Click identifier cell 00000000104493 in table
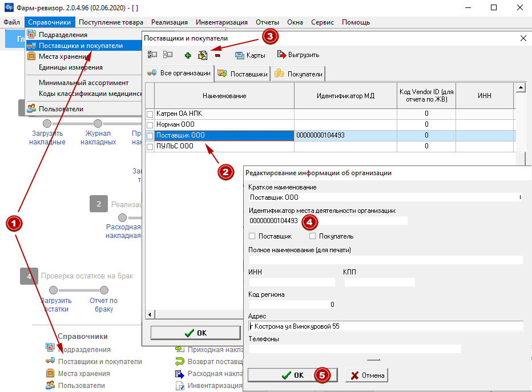Viewport: 532px width, 392px height. tap(345, 135)
